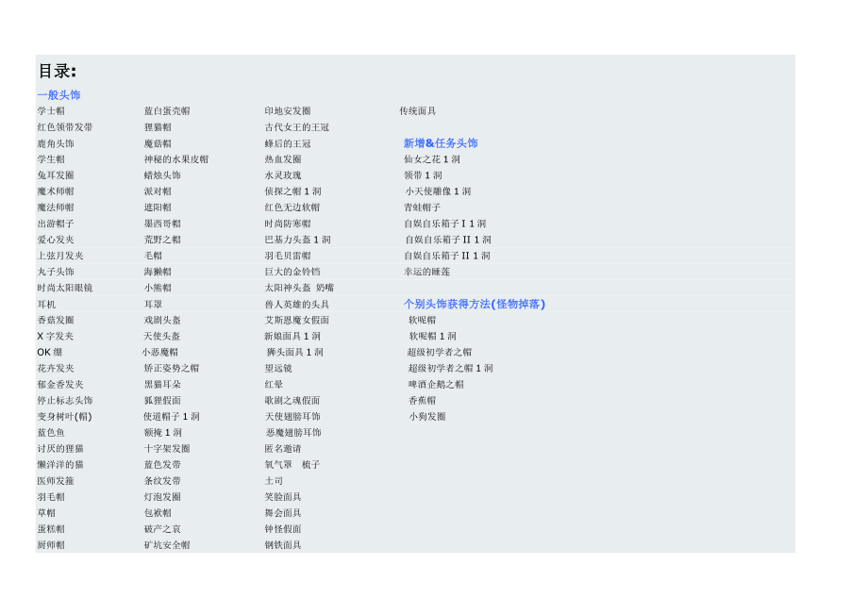
Task: Click the 传统面具 entry
Action: pyautogui.click(x=417, y=111)
